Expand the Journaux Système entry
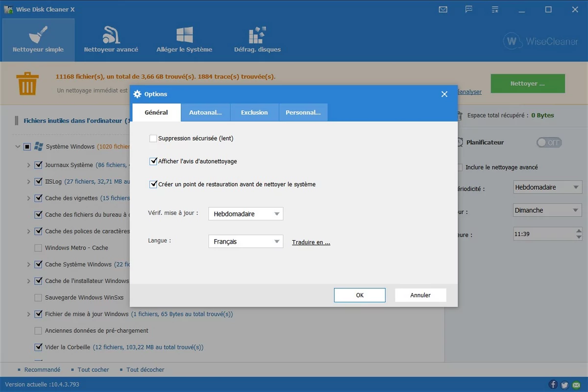 tap(29, 165)
